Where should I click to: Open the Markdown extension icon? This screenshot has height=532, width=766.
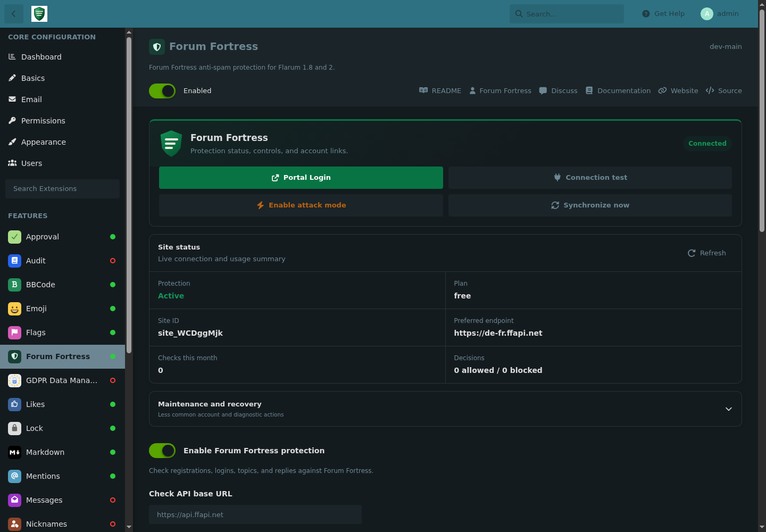[14, 452]
